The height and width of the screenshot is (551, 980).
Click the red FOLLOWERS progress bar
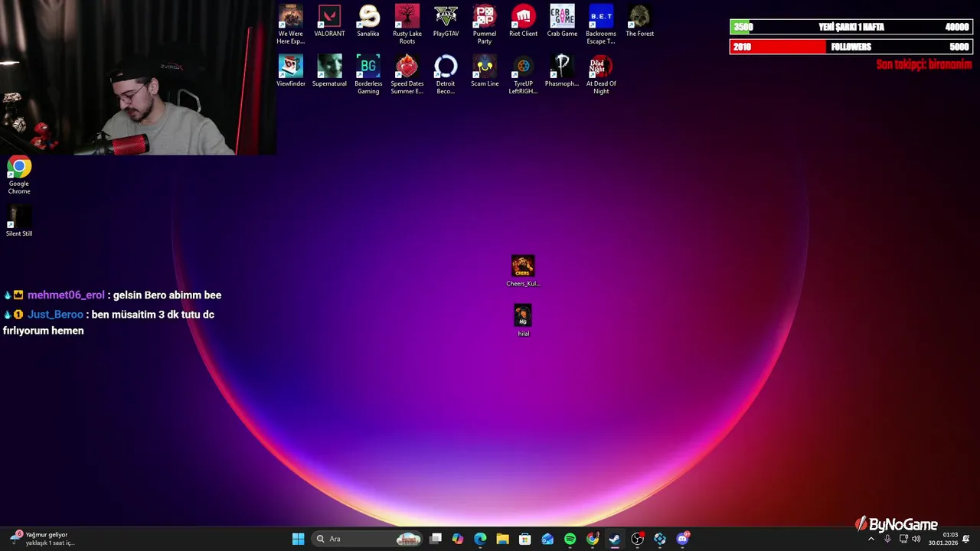tap(851, 47)
